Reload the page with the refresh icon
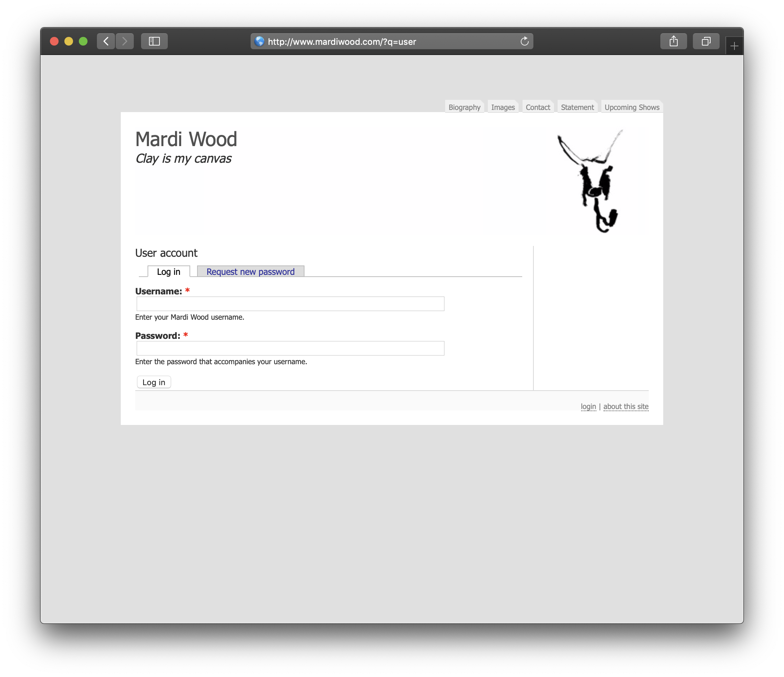The width and height of the screenshot is (784, 677). 524,41
